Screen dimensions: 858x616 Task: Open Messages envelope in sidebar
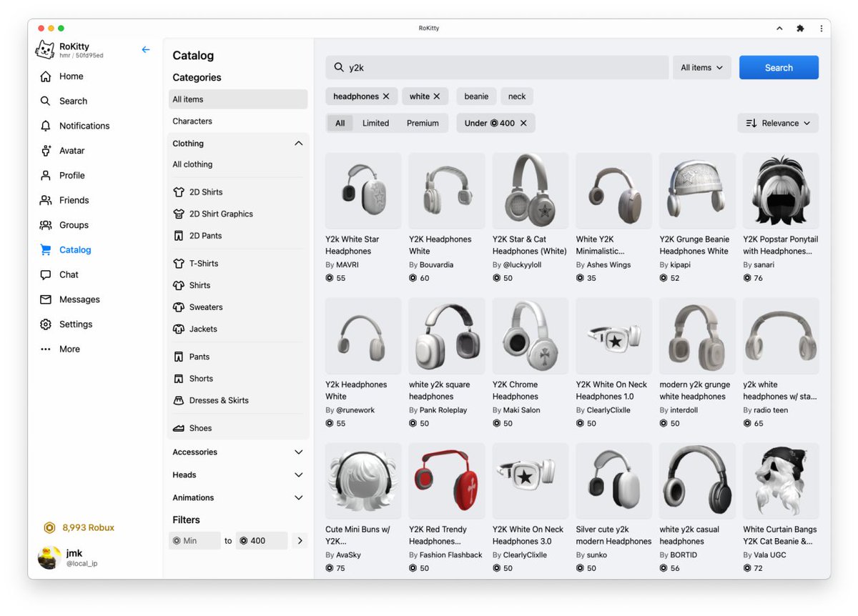79,299
